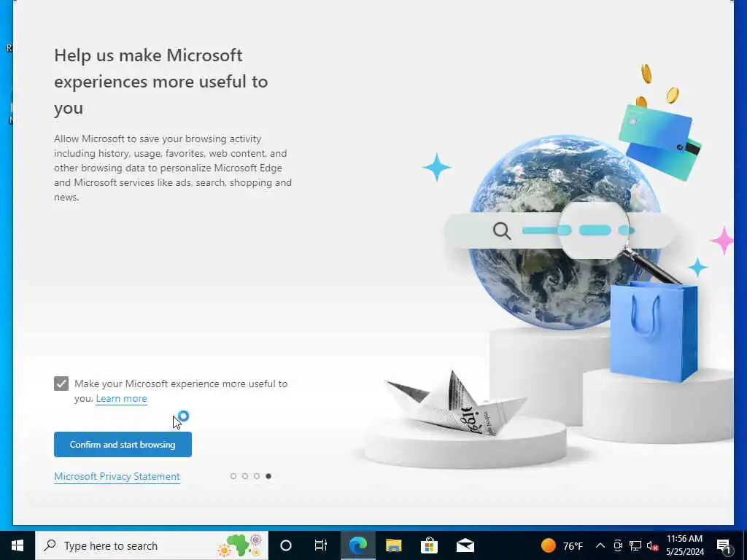Uncheck the Make your Microsoft experience more useful checkbox
The image size is (747, 560).
[x=61, y=384]
